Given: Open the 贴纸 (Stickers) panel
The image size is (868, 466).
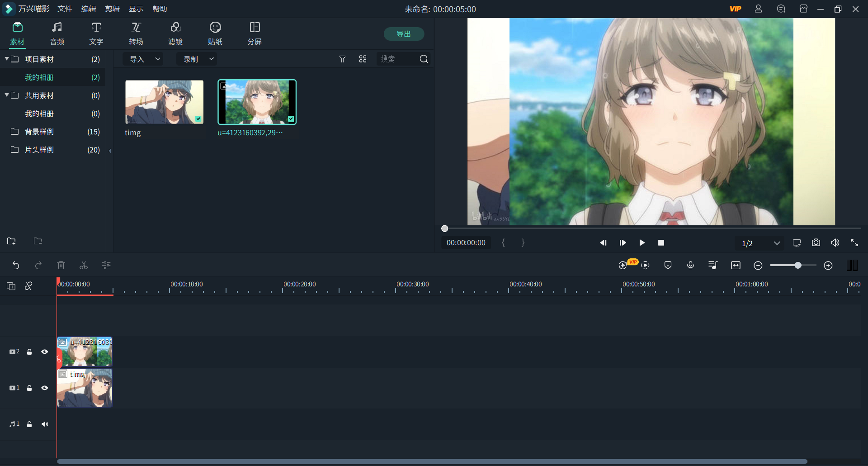Looking at the screenshot, I should click(215, 33).
